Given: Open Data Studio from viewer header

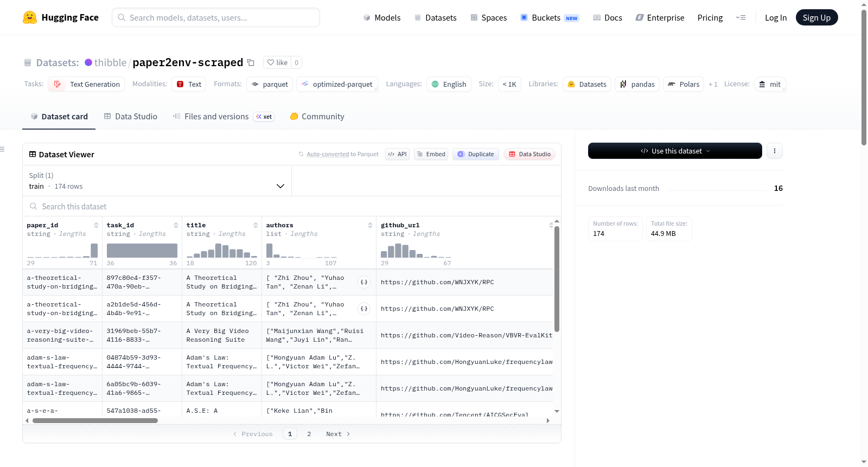Looking at the screenshot, I should (529, 154).
